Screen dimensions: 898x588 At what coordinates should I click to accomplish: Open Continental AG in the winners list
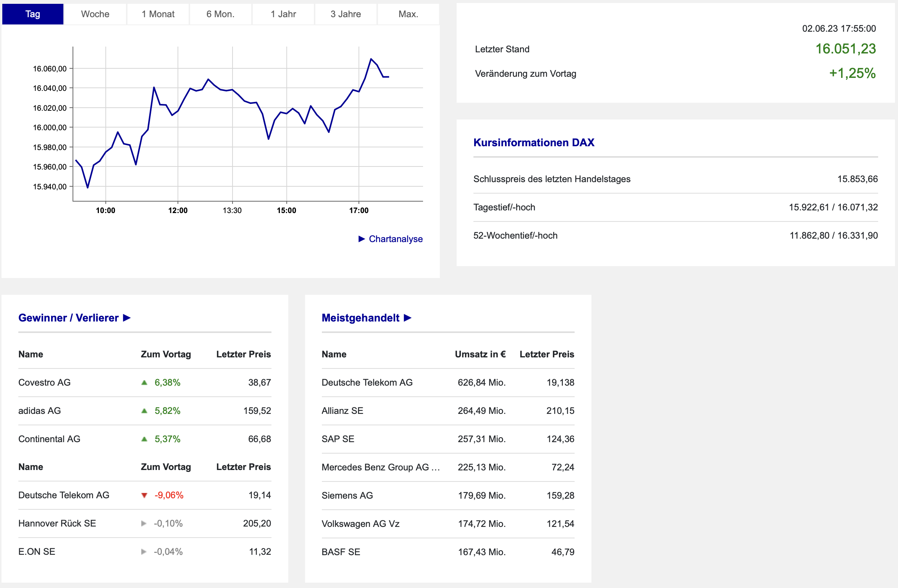click(49, 439)
